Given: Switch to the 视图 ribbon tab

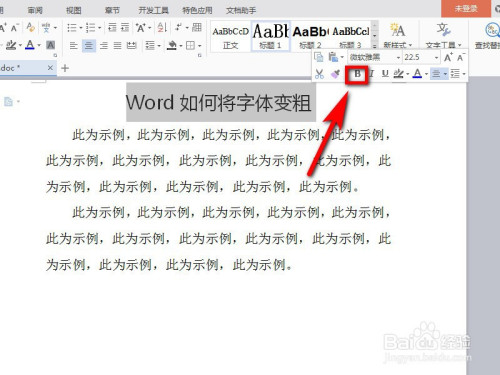Looking at the screenshot, I should [x=74, y=11].
